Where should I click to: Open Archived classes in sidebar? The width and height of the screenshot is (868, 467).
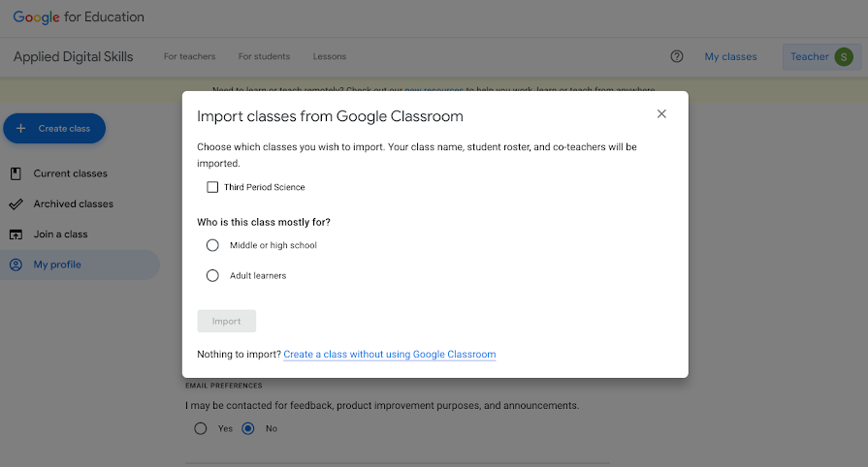coord(73,204)
